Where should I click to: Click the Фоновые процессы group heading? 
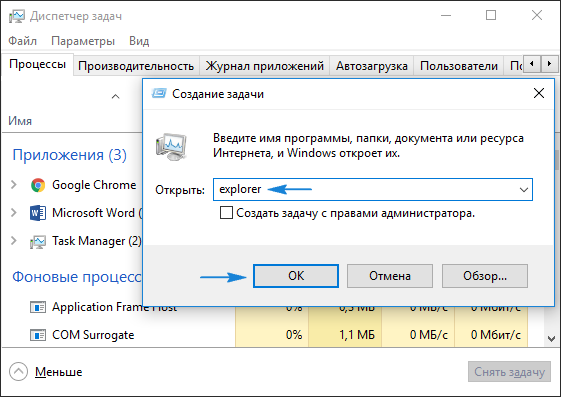coord(77,277)
